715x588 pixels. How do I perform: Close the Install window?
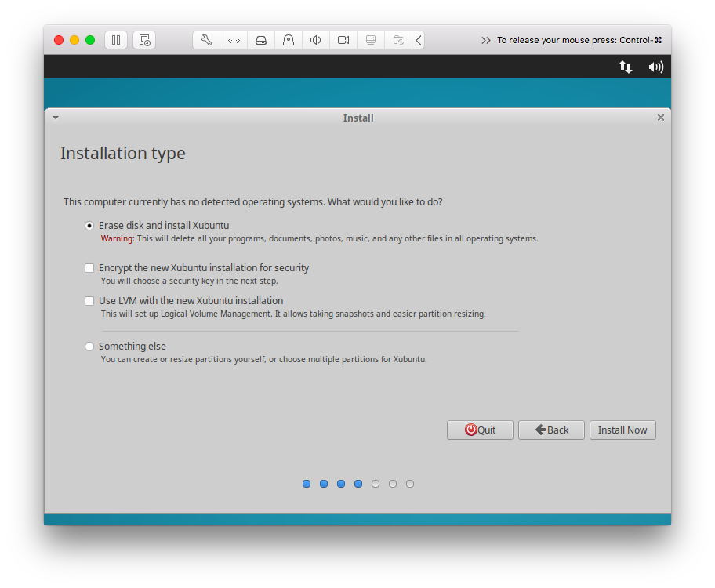[660, 118]
